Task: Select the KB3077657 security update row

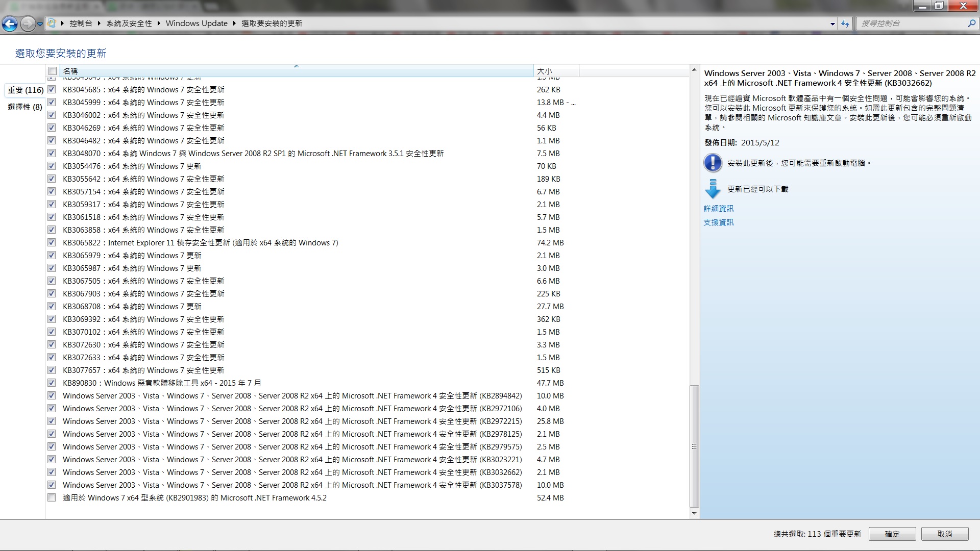Action: (367, 370)
